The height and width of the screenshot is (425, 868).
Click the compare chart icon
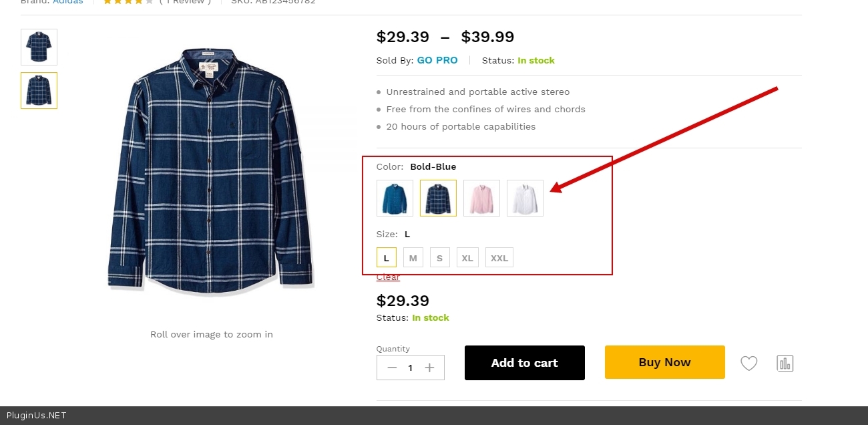click(x=785, y=364)
